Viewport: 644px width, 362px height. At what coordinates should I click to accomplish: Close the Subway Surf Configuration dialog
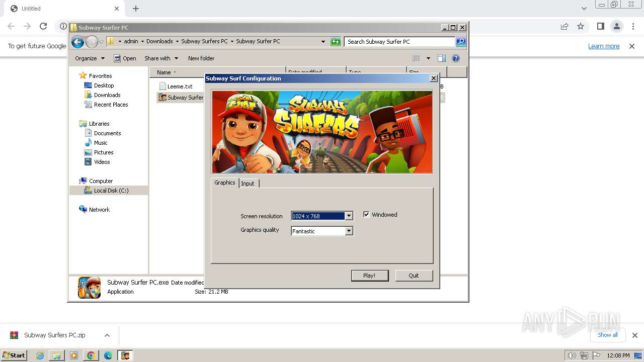(434, 78)
